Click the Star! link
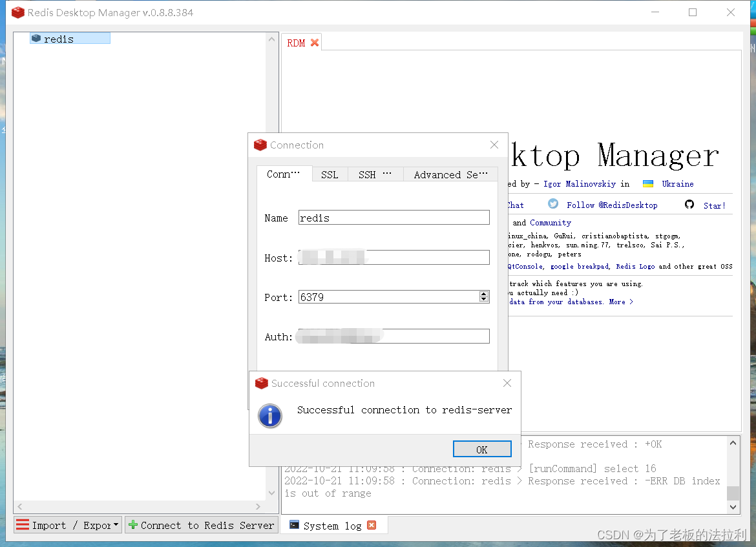 click(x=715, y=206)
